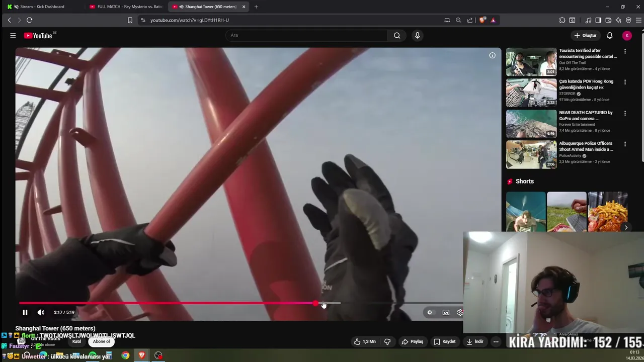Go to the YouTube home logo
This screenshot has width=644, height=362.
(38, 36)
